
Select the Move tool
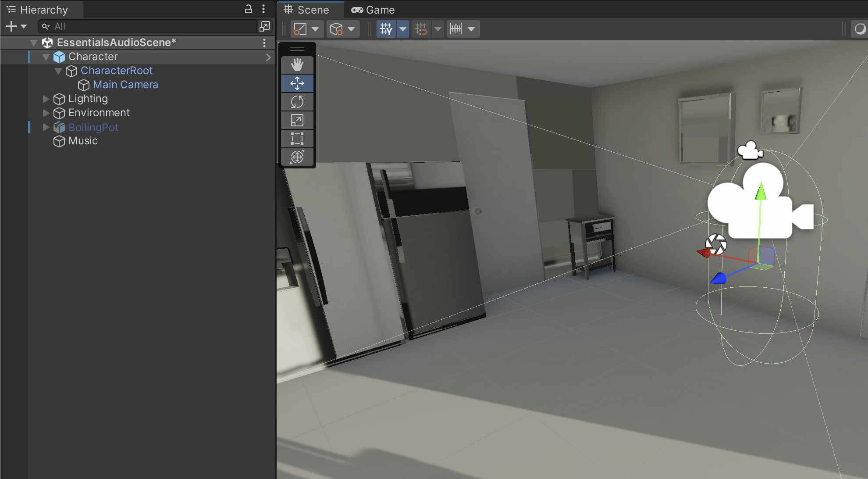pyautogui.click(x=297, y=83)
